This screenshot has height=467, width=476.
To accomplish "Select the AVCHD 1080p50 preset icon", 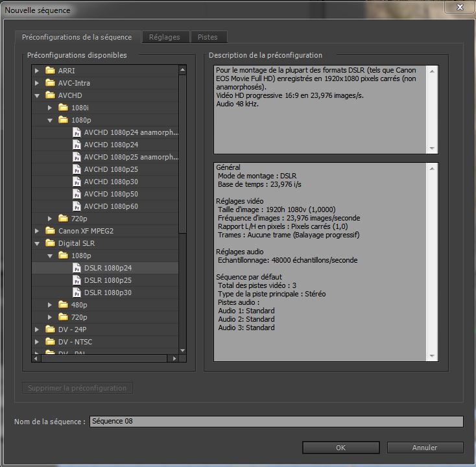I will pos(77,194).
